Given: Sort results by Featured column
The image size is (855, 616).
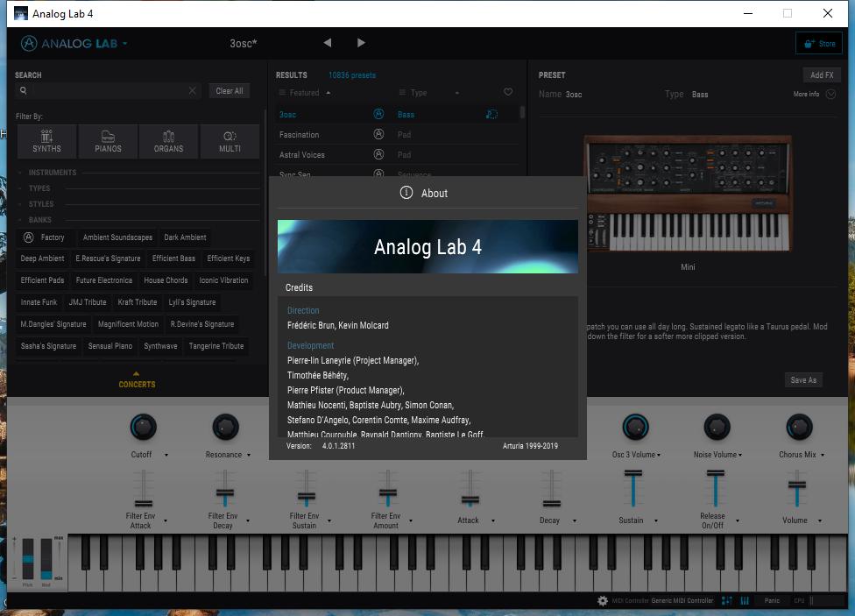Looking at the screenshot, I should click(x=304, y=93).
